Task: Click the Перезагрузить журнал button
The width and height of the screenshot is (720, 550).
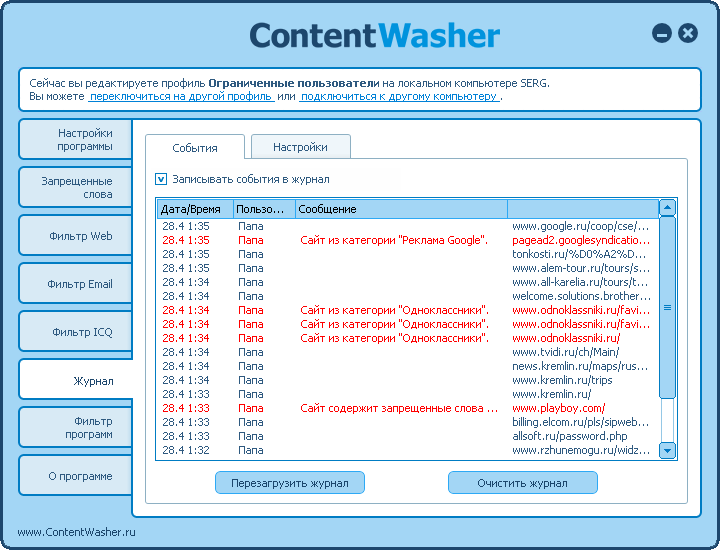Action: [290, 483]
